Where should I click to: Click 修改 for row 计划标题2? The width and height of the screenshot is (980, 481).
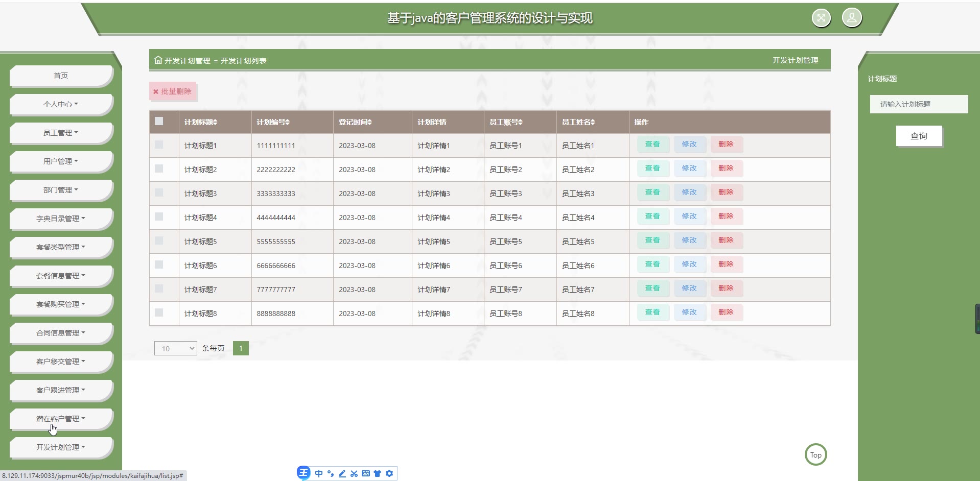pyautogui.click(x=689, y=169)
